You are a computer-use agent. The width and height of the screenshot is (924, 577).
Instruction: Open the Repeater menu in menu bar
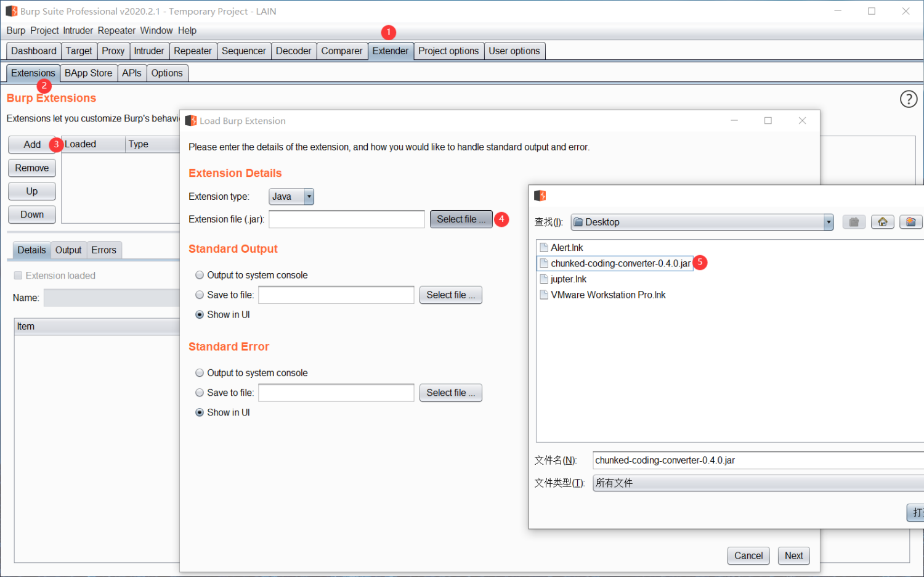(116, 31)
